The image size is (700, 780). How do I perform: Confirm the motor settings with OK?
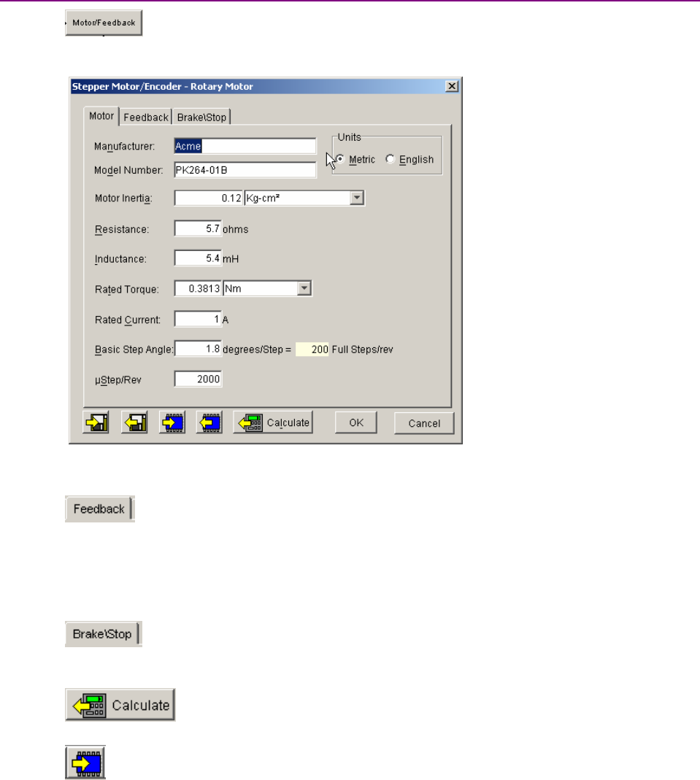(355, 422)
